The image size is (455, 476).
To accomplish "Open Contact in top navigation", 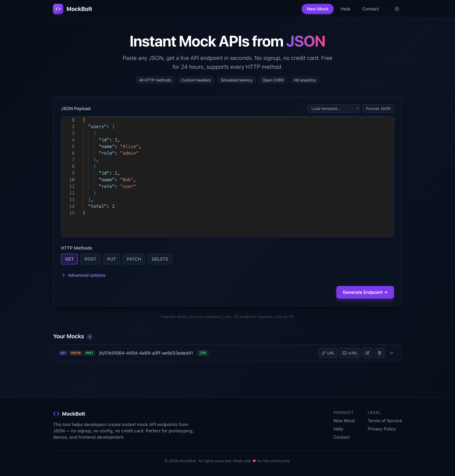I will (370, 9).
